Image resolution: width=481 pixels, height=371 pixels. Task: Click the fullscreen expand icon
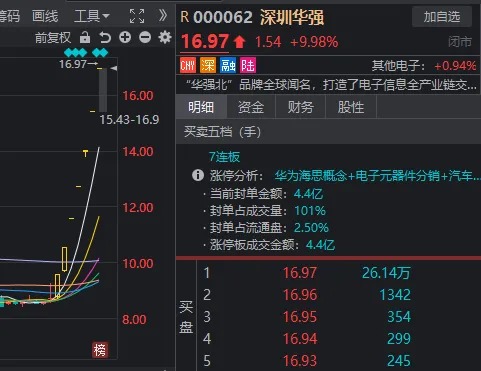(x=137, y=16)
